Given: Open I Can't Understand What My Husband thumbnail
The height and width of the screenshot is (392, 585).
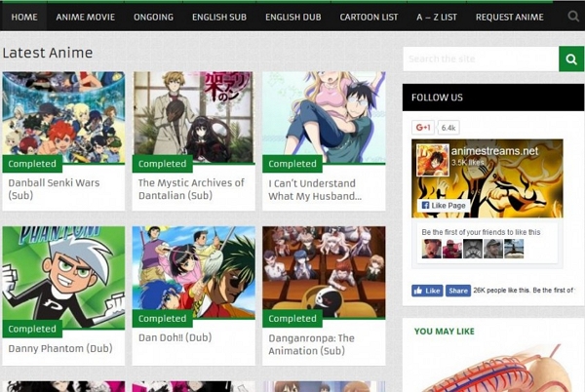Looking at the screenshot, I should point(324,117).
